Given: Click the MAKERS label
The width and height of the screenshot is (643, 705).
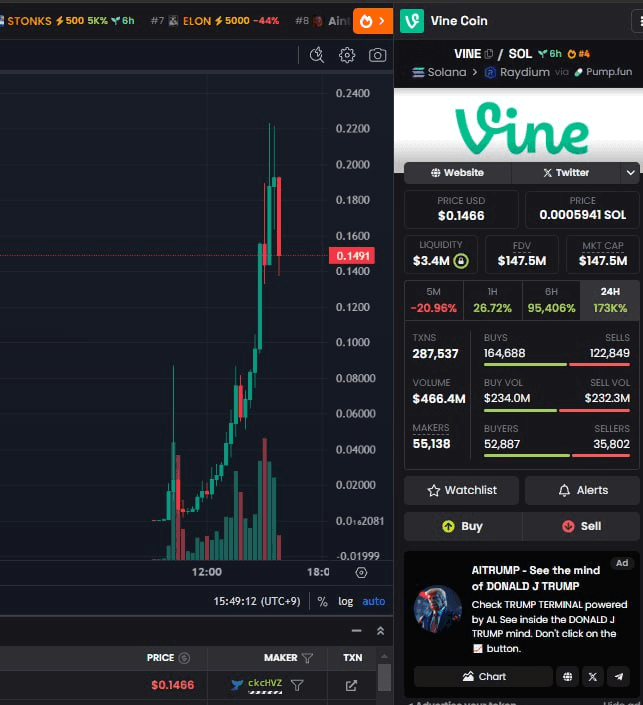Looking at the screenshot, I should 431,428.
